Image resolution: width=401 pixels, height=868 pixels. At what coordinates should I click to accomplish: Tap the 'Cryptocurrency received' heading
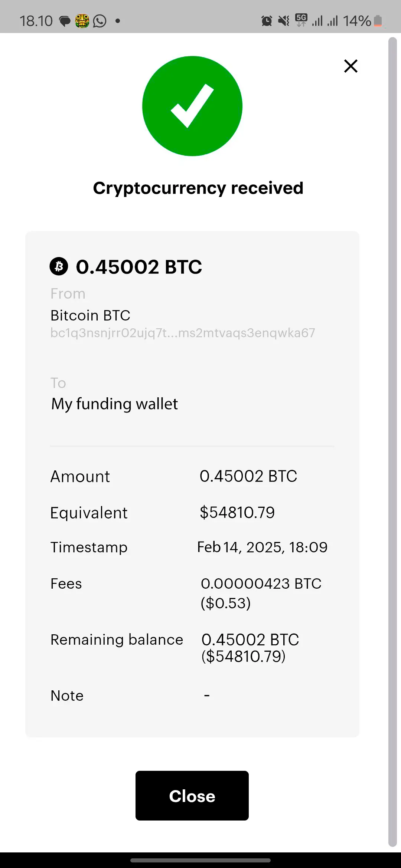[198, 188]
